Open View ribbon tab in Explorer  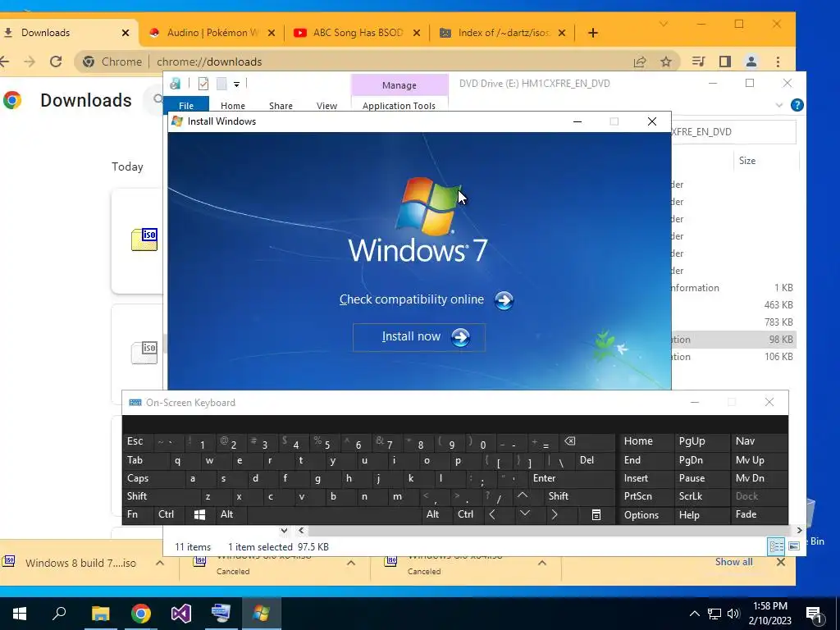(x=326, y=106)
